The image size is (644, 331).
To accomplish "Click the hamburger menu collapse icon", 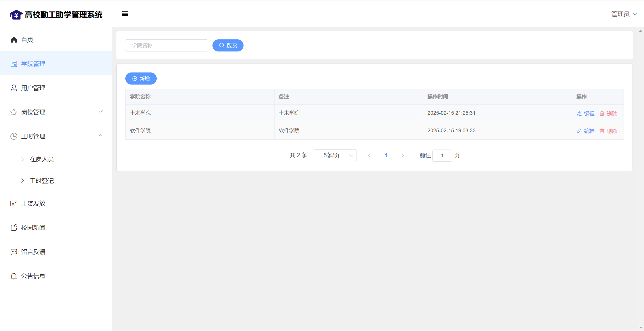I will click(x=125, y=14).
